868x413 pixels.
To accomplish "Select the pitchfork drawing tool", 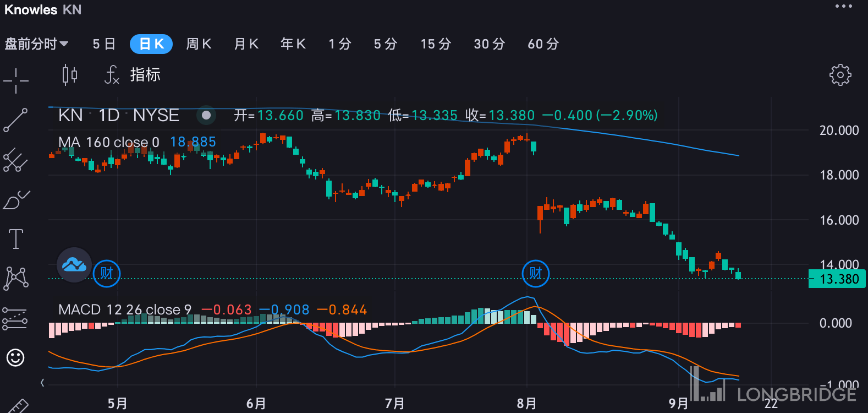I will (x=15, y=160).
